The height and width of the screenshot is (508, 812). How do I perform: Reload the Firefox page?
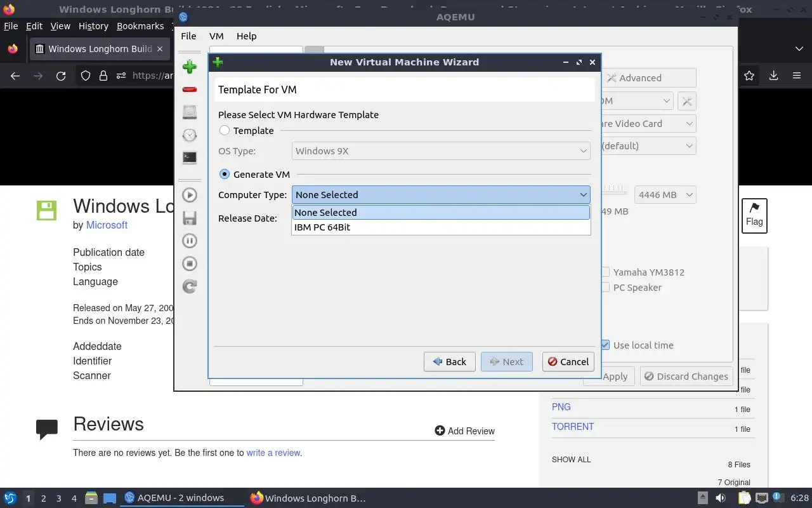coord(61,76)
